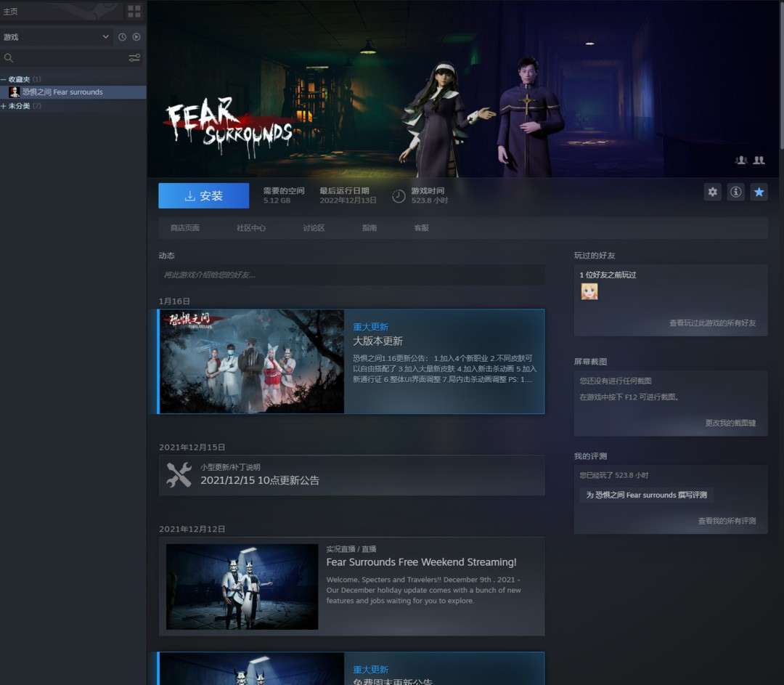Select 恐惧之间 Fear surrounds in library list
The image size is (784, 685).
pos(73,92)
